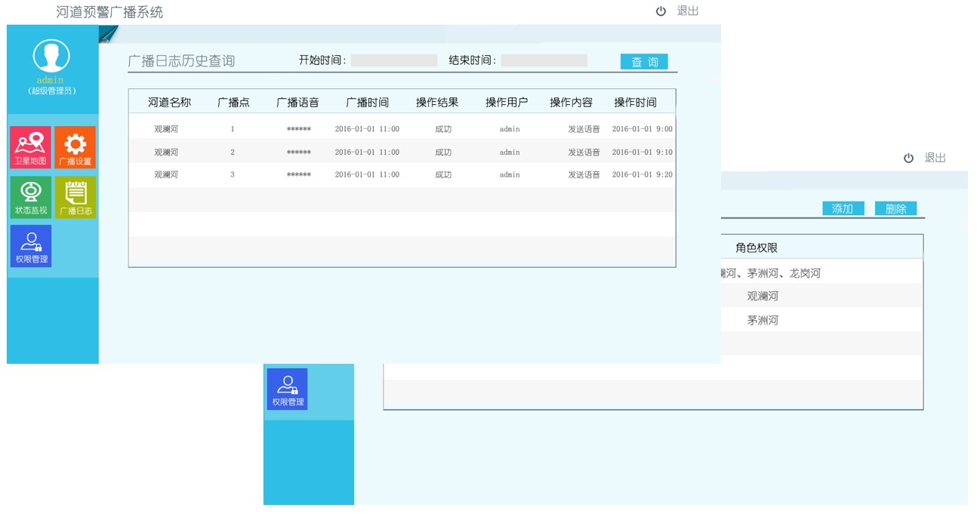This screenshot has height=514, width=980.
Task: Click the 操作结果 column header
Action: pyautogui.click(x=437, y=102)
